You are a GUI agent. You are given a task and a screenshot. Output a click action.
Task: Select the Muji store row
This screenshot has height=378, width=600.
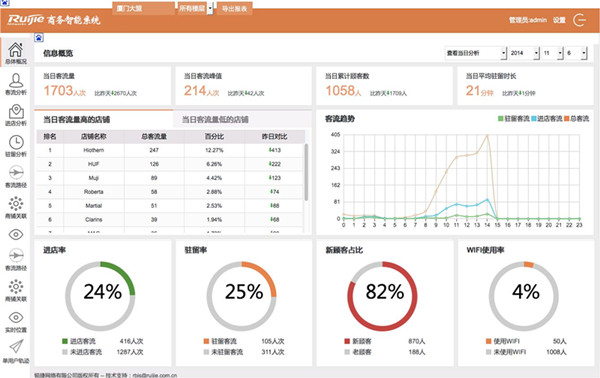[x=171, y=178]
